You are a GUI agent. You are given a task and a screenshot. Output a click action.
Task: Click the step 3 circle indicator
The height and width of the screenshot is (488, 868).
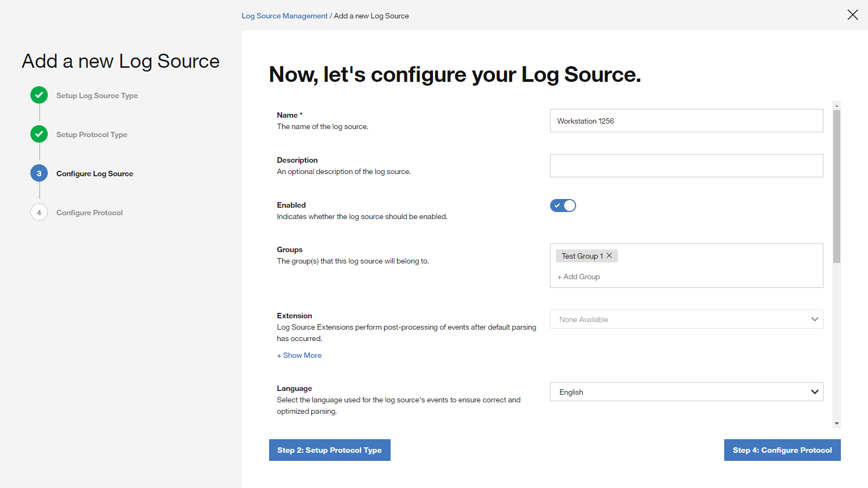[39, 174]
